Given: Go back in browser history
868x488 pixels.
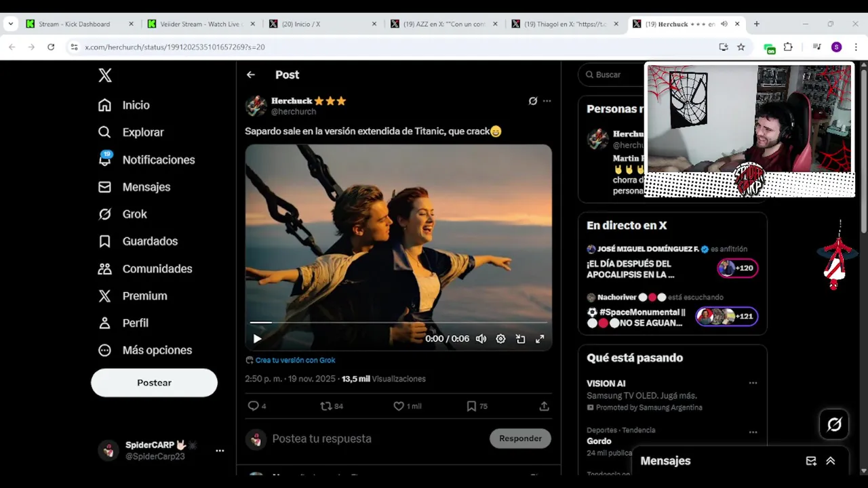Looking at the screenshot, I should click(12, 47).
